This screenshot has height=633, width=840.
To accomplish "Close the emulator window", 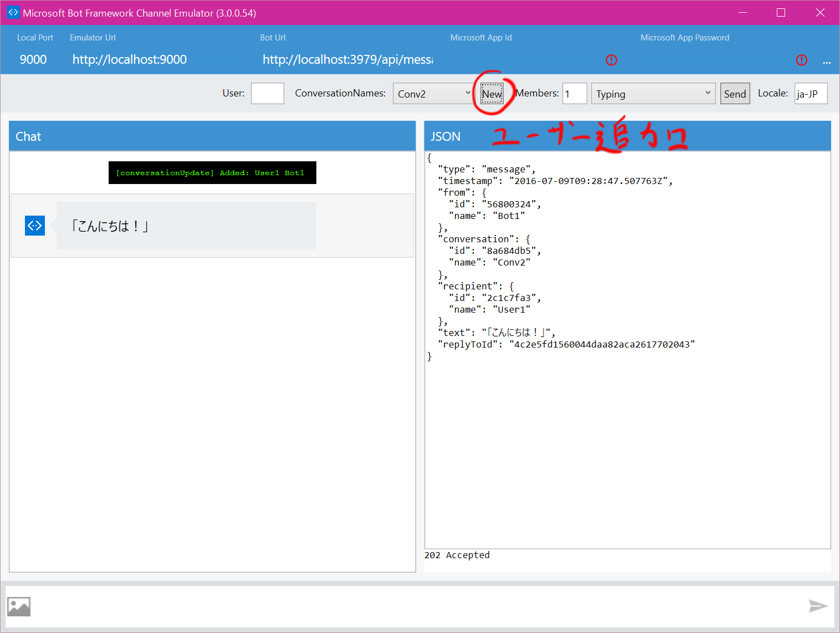I will (821, 13).
